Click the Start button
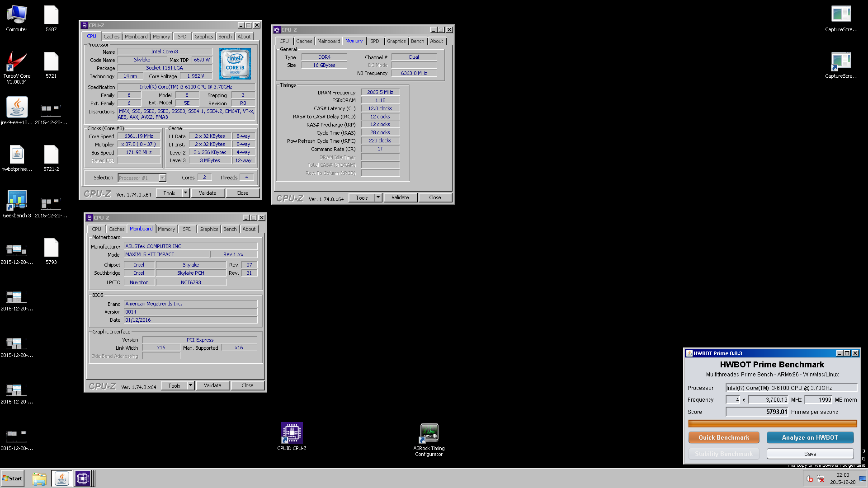The image size is (868, 488). [x=12, y=479]
